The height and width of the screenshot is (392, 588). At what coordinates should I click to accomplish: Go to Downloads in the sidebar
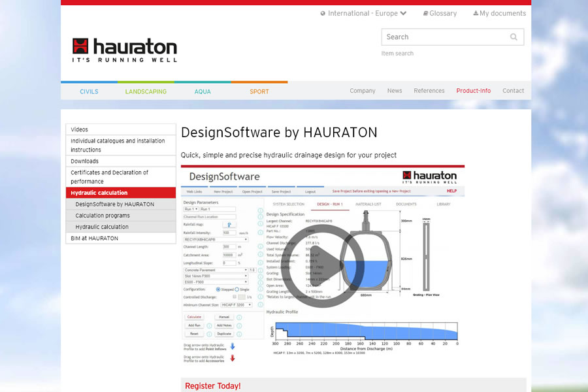click(x=121, y=161)
